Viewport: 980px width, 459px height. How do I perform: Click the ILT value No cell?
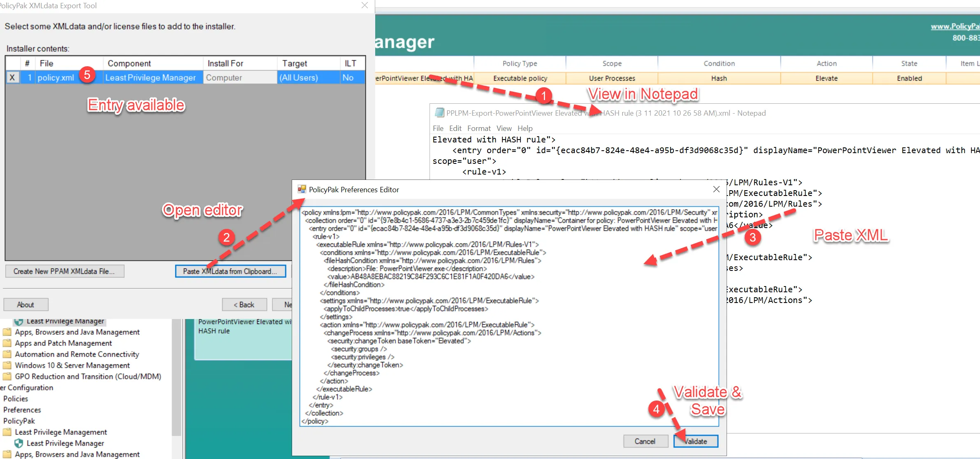pyautogui.click(x=353, y=77)
